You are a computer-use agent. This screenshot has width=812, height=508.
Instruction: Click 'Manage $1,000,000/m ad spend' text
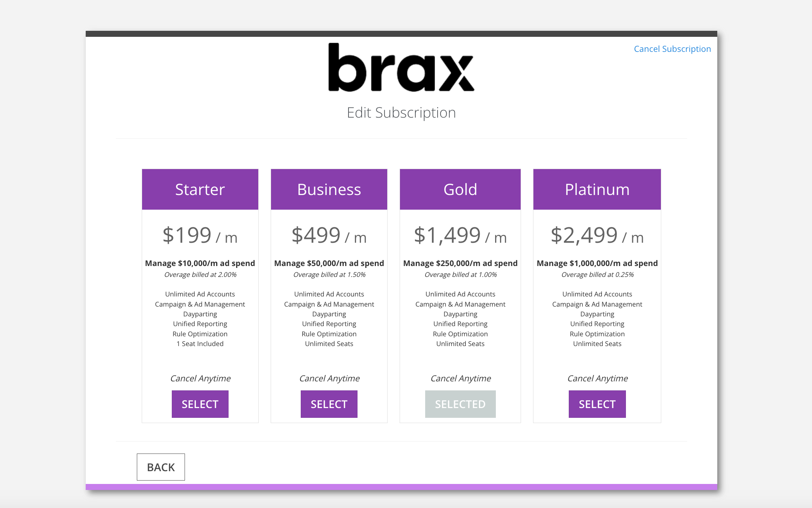597,263
